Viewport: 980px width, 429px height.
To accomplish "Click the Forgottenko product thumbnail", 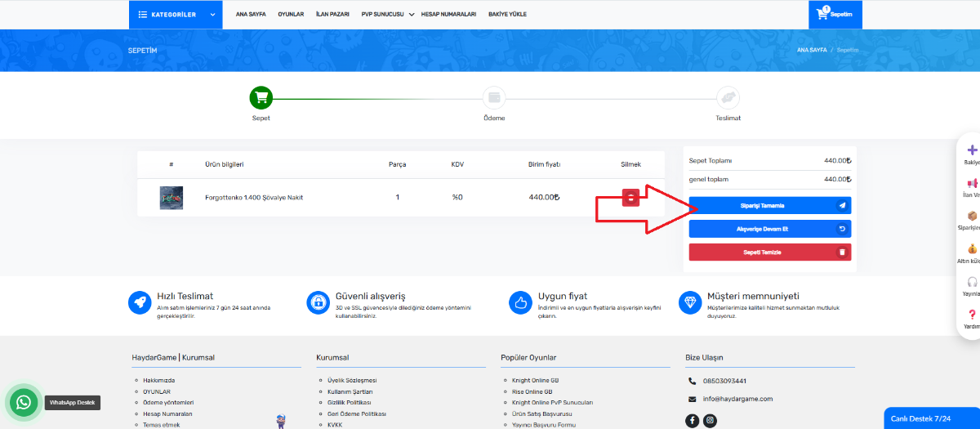I will (x=171, y=198).
